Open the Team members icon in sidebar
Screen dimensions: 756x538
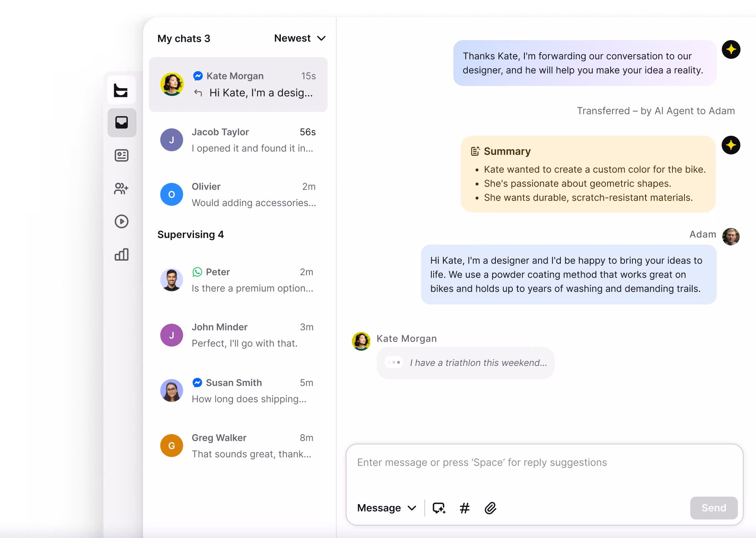pyautogui.click(x=122, y=189)
